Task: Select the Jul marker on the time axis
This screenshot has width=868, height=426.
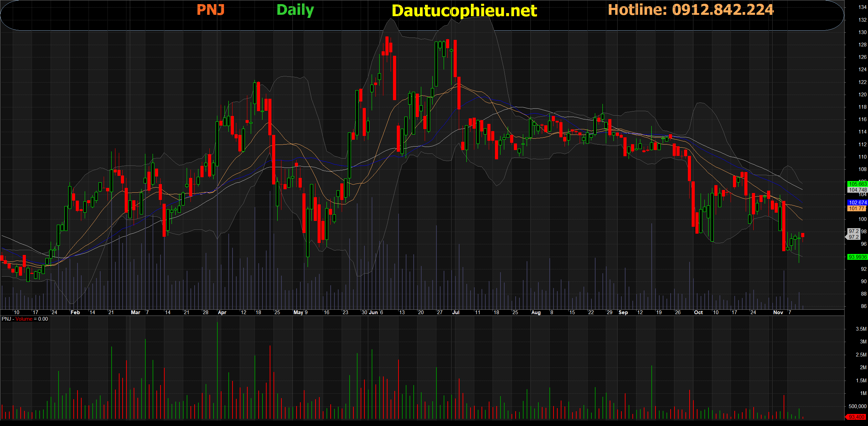Action: click(455, 312)
